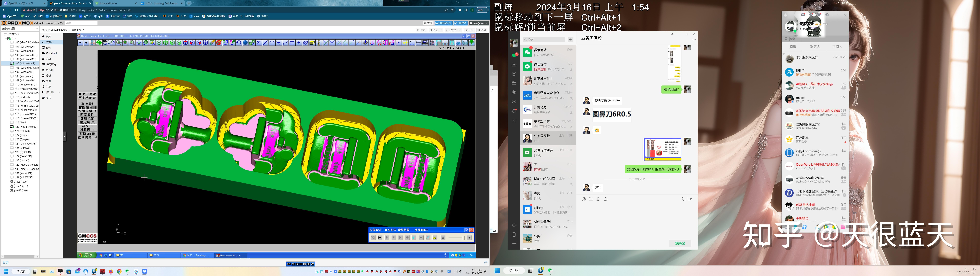Select the plus point creation icon
The width and height of the screenshot is (980, 276).
[299, 43]
